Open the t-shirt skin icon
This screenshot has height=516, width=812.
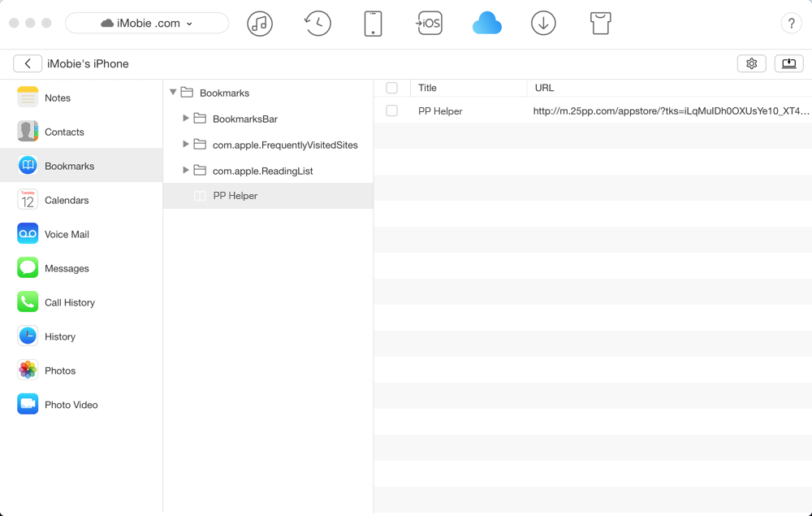click(x=600, y=24)
